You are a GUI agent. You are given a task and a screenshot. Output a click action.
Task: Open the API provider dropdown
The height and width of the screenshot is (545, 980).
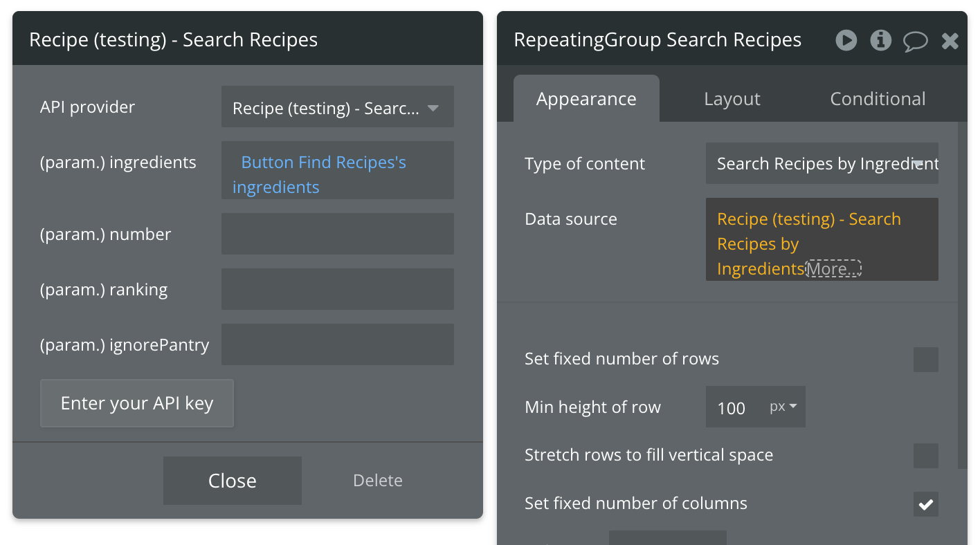[x=337, y=107]
